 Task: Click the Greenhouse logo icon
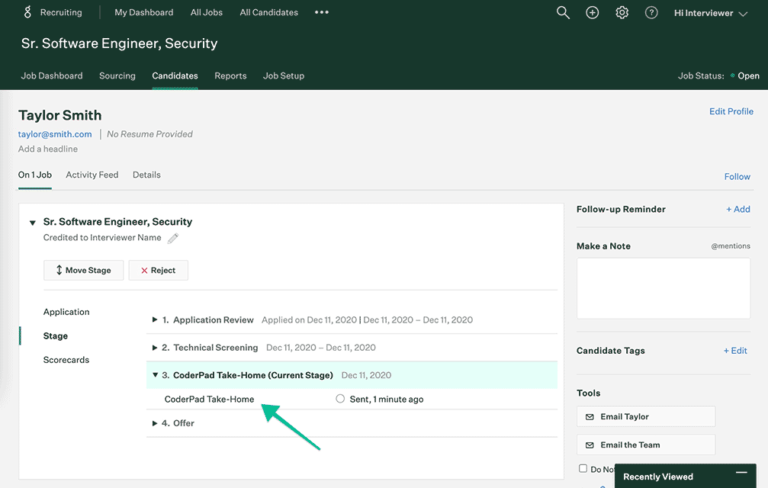point(26,13)
